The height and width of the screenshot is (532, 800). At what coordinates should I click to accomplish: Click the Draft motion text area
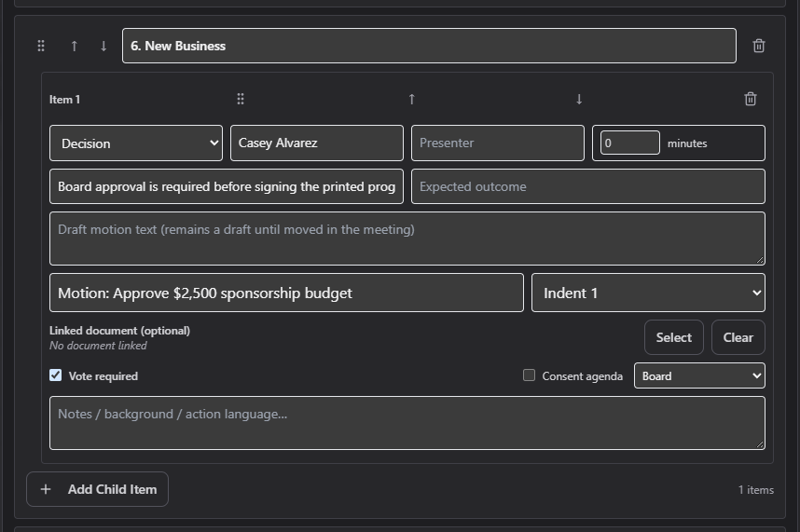tap(407, 239)
